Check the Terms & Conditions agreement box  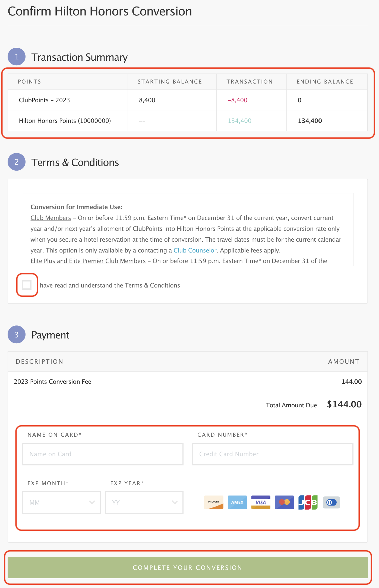27,285
